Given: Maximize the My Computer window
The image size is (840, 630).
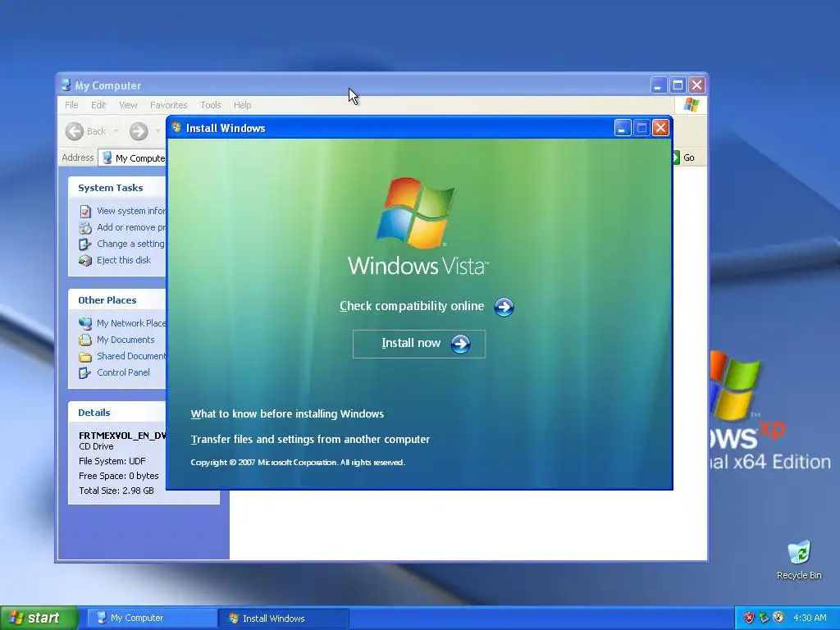Looking at the screenshot, I should (x=678, y=85).
